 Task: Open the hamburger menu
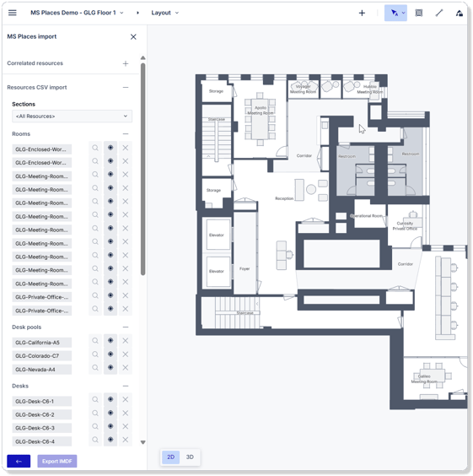13,13
